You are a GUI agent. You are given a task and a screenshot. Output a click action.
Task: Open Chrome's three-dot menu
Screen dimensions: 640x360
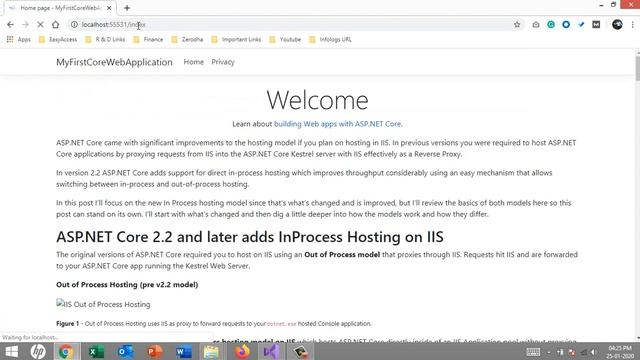(633, 24)
